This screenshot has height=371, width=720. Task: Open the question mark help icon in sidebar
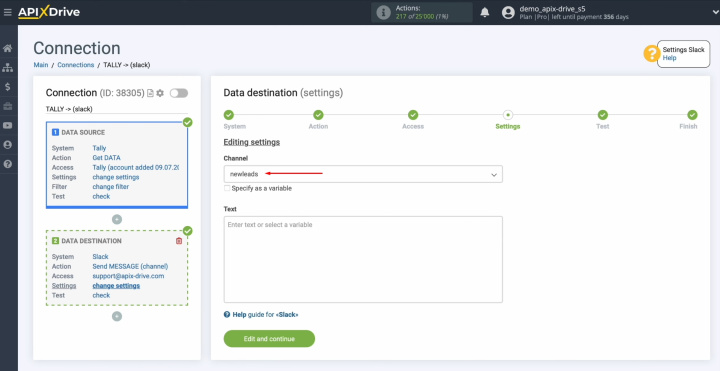(x=7, y=164)
